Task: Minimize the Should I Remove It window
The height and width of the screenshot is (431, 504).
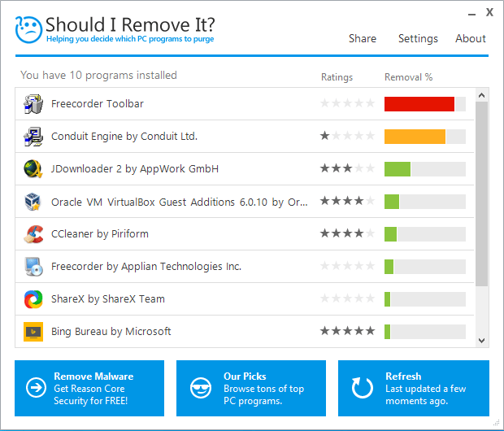Action: (x=473, y=14)
